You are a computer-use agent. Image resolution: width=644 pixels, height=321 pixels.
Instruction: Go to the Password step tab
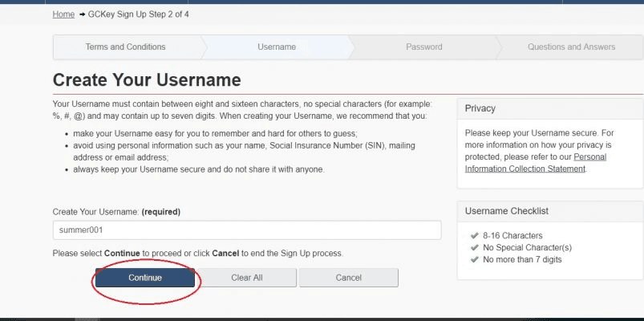coord(423,47)
